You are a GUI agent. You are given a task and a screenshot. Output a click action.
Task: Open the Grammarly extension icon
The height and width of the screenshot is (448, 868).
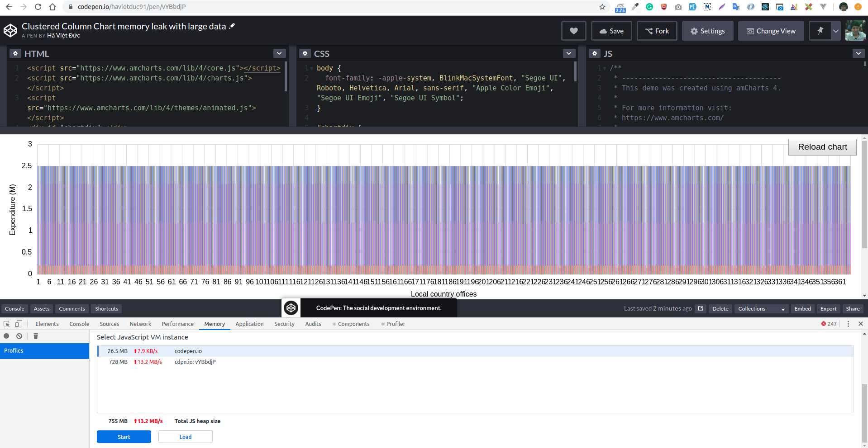649,7
